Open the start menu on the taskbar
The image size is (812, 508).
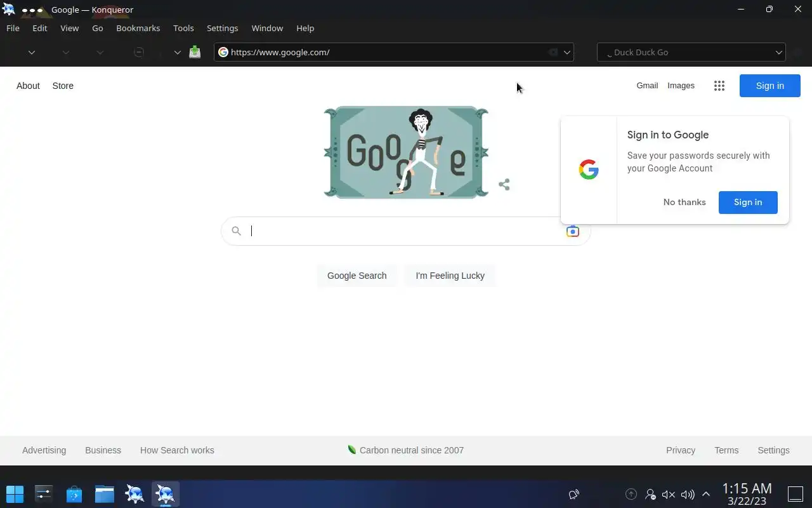[15, 494]
